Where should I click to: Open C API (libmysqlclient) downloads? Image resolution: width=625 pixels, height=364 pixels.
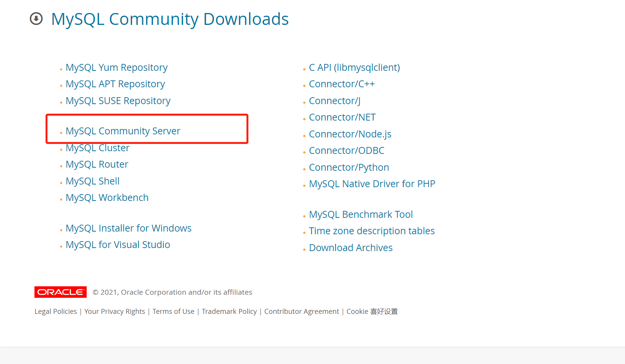[354, 67]
